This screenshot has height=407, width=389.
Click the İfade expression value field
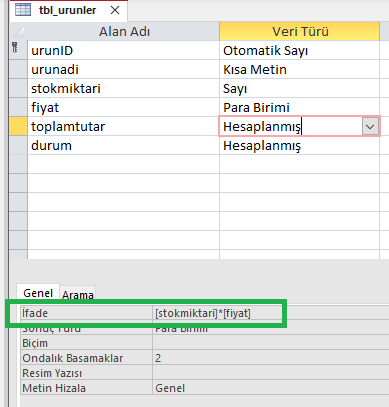point(270,313)
